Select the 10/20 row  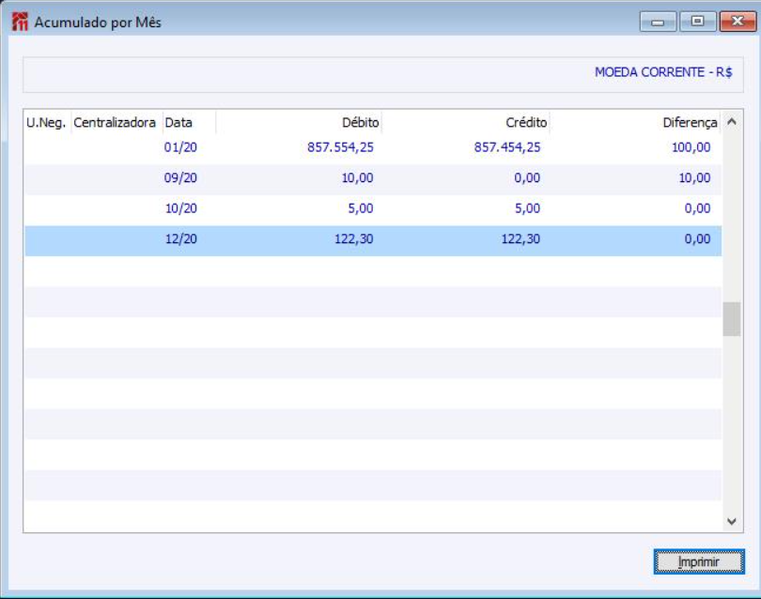point(373,210)
